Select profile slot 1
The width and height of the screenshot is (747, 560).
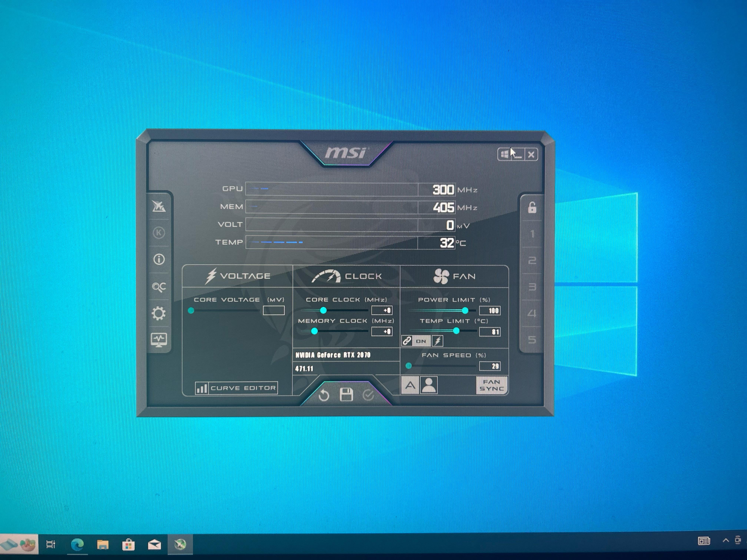tap(532, 234)
